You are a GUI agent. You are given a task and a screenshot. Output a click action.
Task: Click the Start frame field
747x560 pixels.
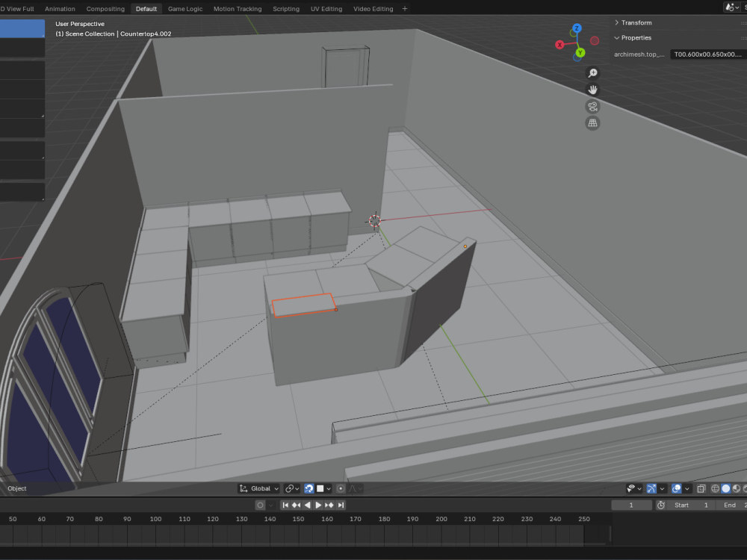(691, 505)
